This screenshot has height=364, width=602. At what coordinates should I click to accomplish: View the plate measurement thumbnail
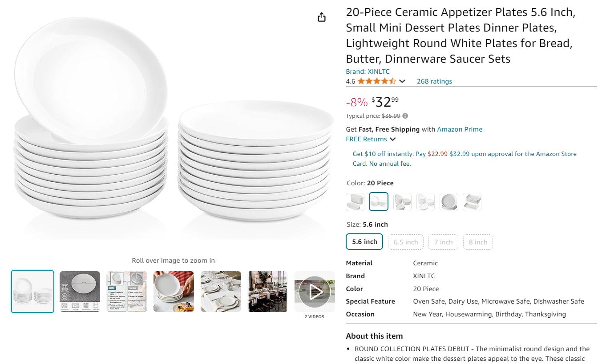79,291
